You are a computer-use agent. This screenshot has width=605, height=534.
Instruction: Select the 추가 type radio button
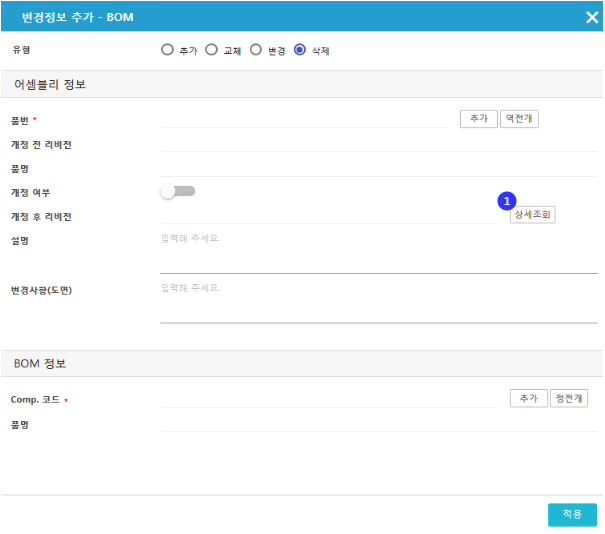(x=167, y=50)
